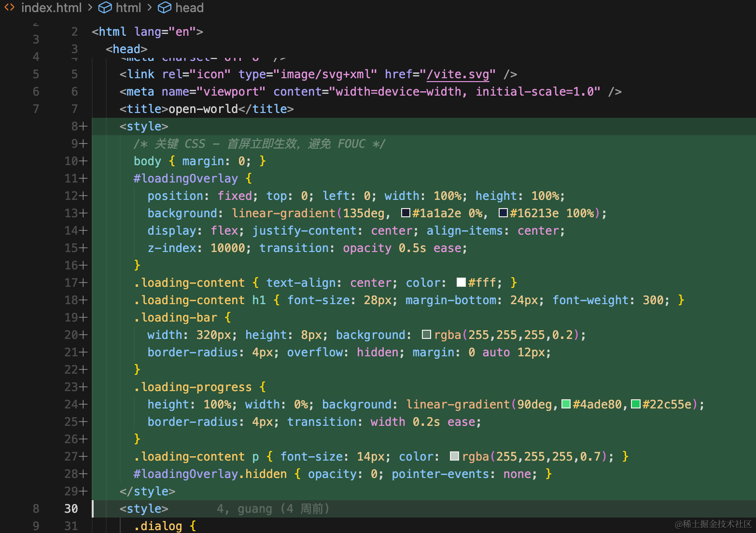756x533 pixels.
Task: Place cursor in '<html lang="en">' line
Action: (147, 32)
